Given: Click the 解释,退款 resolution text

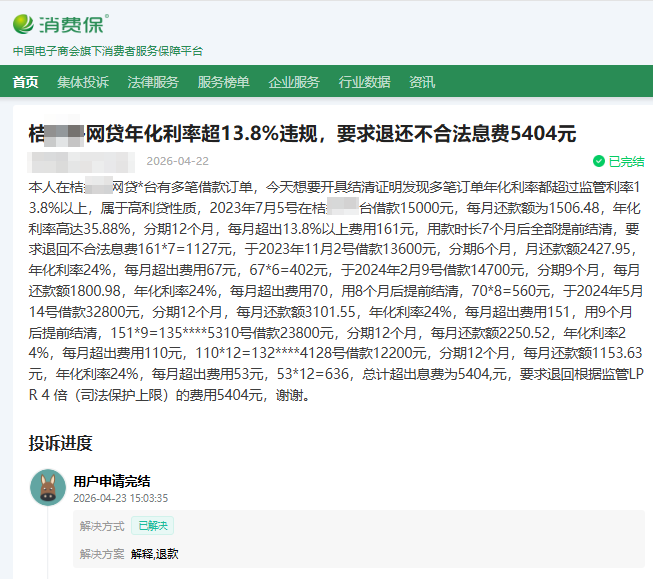Looking at the screenshot, I should (154, 553).
